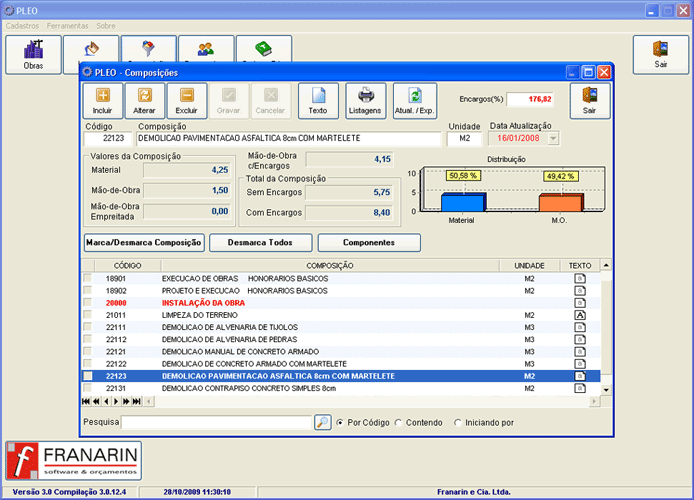Check the box for row 20000
This screenshot has height=500, width=694.
tap(88, 302)
